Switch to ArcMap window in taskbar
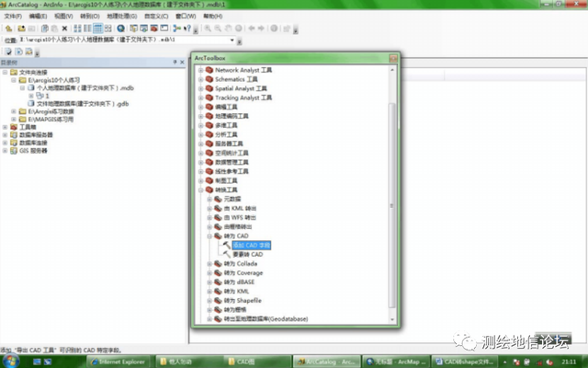 click(x=397, y=362)
